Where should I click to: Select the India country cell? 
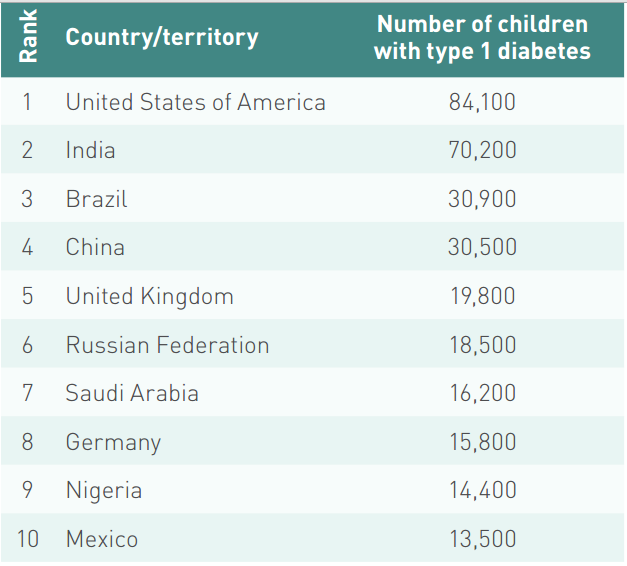point(90,151)
